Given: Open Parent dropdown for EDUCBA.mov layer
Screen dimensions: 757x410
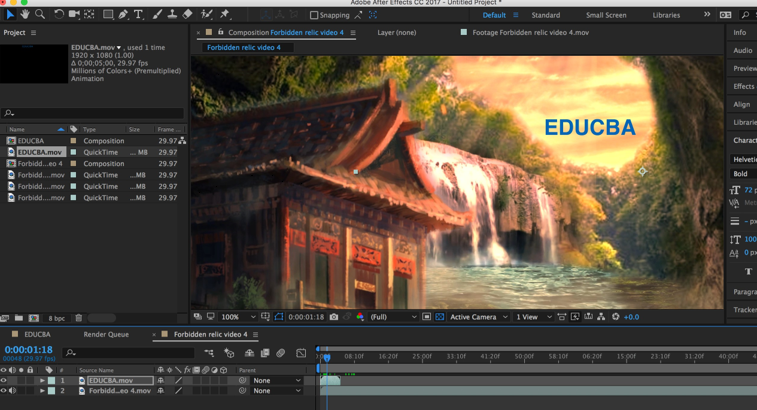Looking at the screenshot, I should click(277, 381).
